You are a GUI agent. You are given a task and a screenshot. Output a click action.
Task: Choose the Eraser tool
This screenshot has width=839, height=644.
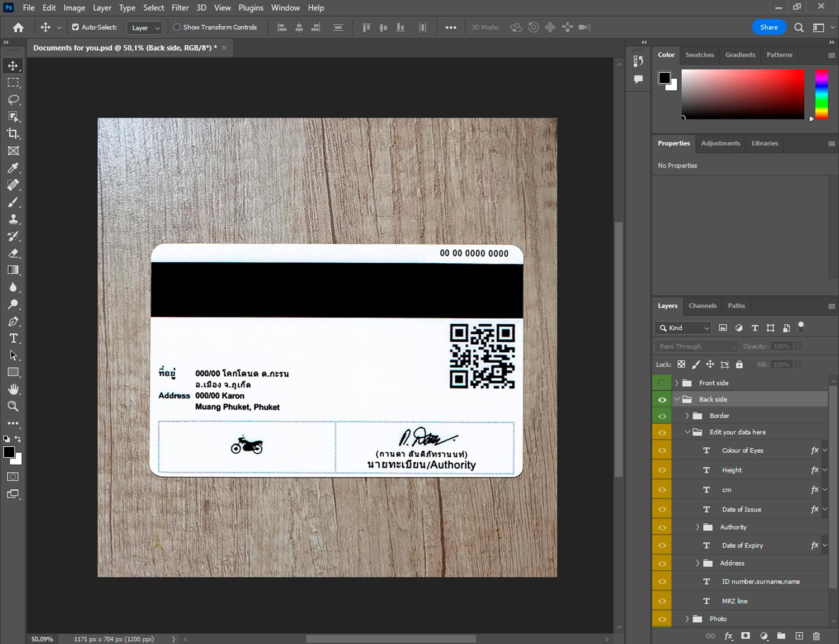pyautogui.click(x=13, y=253)
